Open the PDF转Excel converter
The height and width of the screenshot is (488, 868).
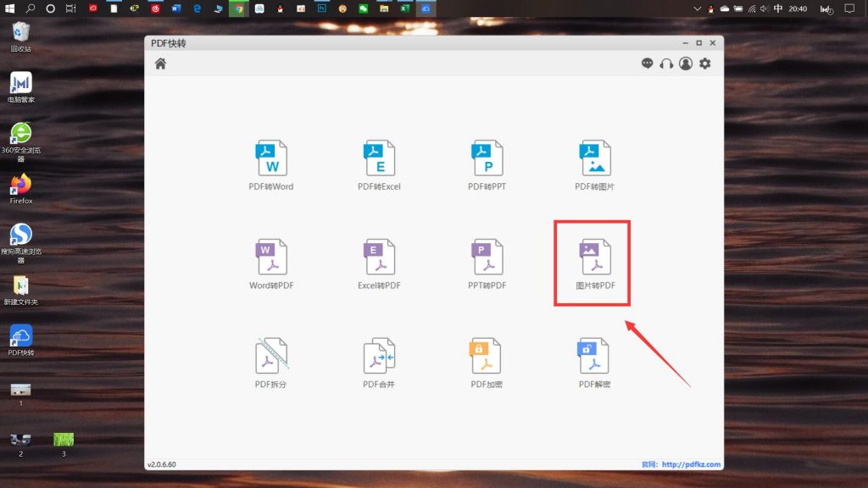[379, 165]
